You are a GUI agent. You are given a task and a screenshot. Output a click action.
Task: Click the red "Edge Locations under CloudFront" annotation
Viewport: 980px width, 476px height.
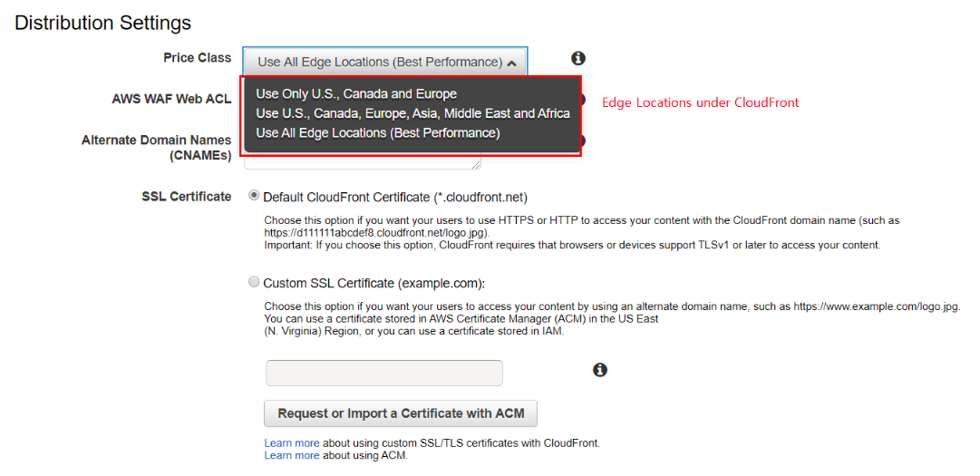pos(700,102)
